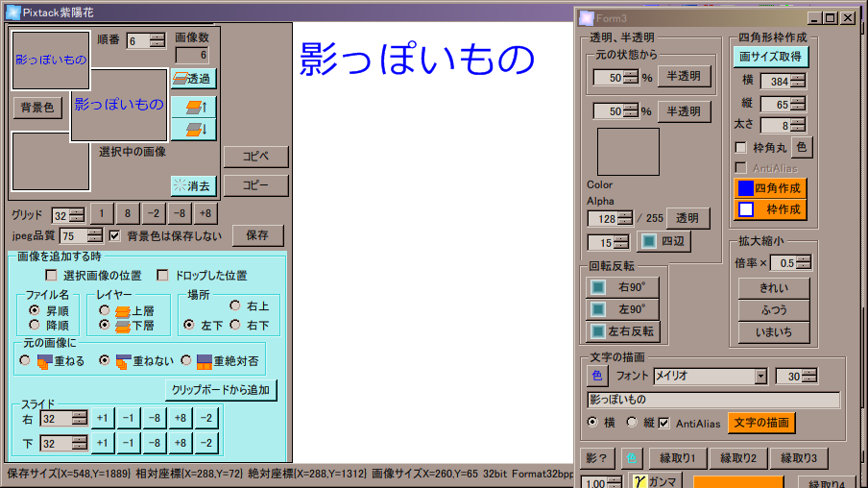Flip image with 左右反転 button

pos(623,331)
